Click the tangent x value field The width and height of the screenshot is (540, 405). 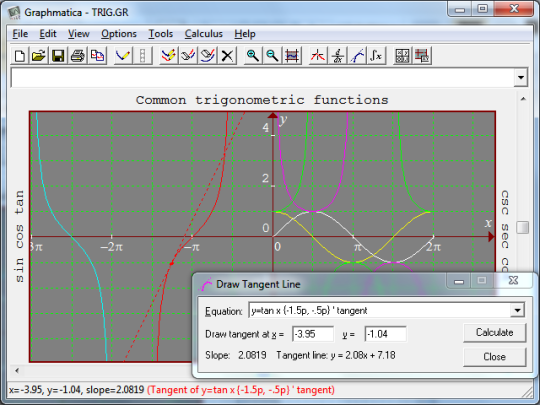coord(313,334)
